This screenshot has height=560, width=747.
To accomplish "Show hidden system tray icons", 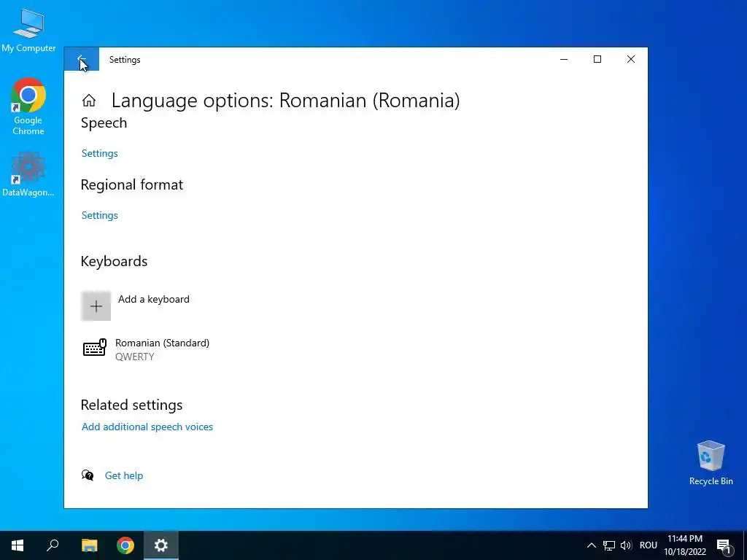I will tap(591, 545).
